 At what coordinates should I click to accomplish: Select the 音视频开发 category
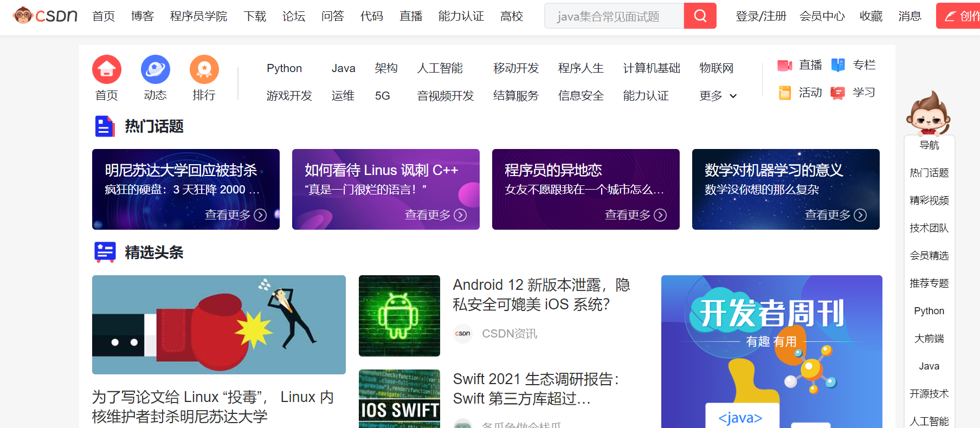446,96
